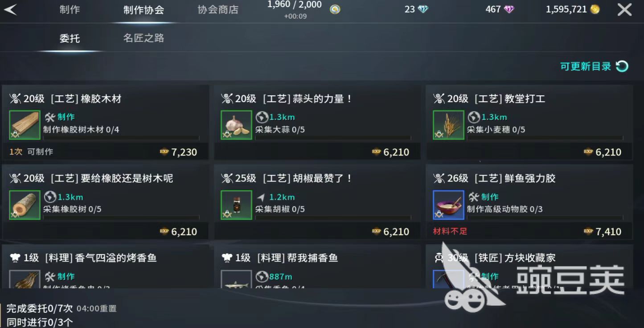644x328 pixels.
Task: Switch to the 制作 tab
Action: pyautogui.click(x=70, y=9)
